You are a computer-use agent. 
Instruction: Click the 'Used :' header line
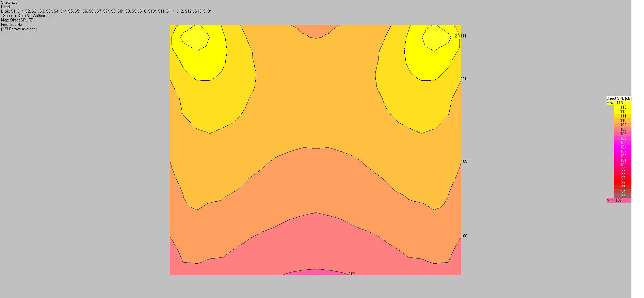pyautogui.click(x=6, y=7)
